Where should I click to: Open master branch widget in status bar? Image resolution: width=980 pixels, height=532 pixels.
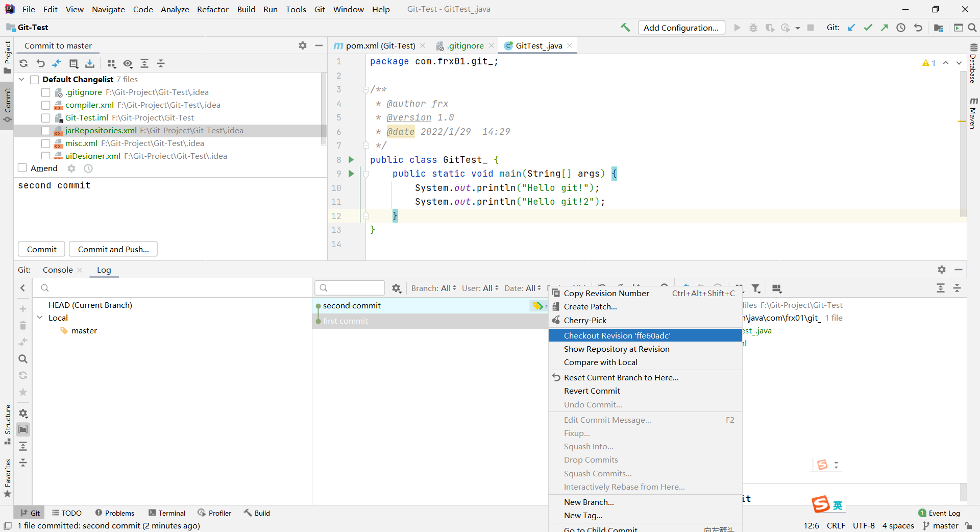click(x=940, y=526)
